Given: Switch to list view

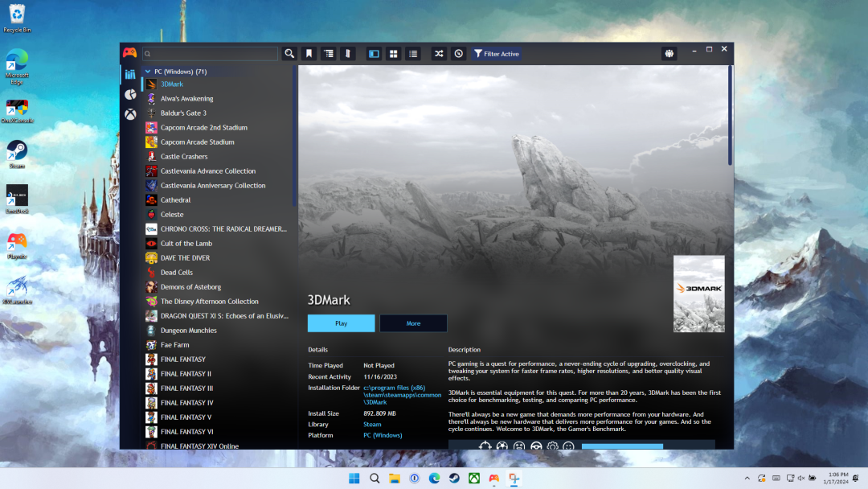Looking at the screenshot, I should pyautogui.click(x=412, y=53).
